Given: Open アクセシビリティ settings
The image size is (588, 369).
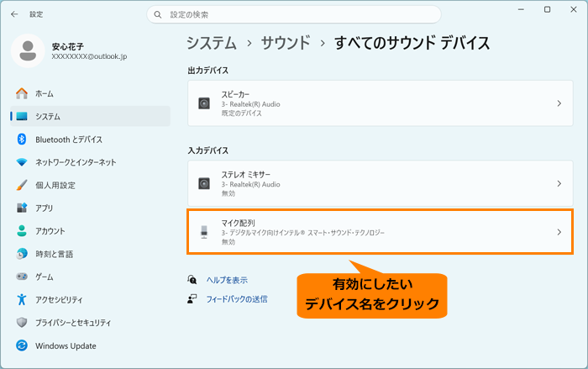Looking at the screenshot, I should point(91,299).
